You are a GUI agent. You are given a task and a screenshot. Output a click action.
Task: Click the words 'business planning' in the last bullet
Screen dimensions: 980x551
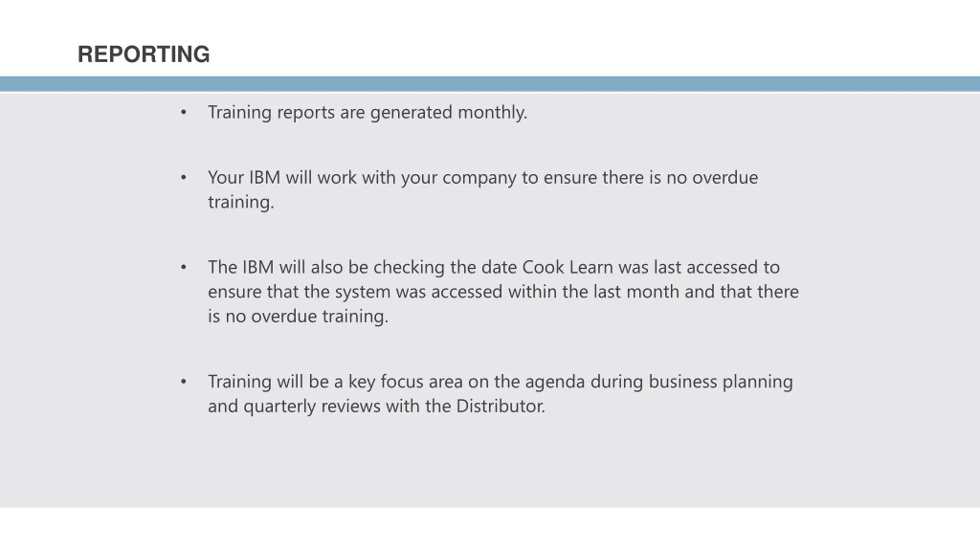click(x=721, y=382)
